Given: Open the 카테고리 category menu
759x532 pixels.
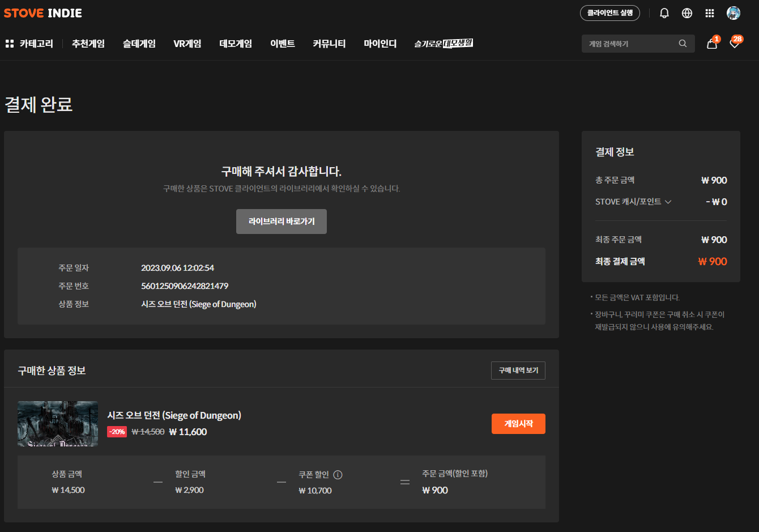Looking at the screenshot, I should tap(29, 44).
